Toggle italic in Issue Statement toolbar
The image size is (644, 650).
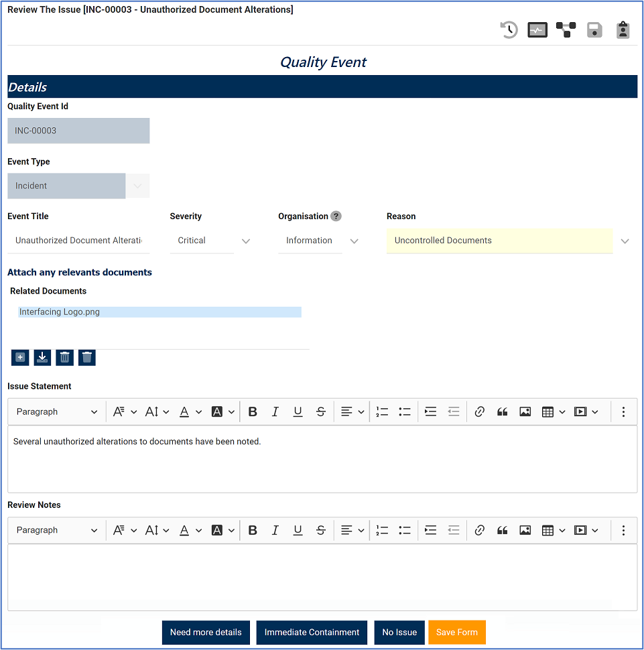[x=275, y=411]
